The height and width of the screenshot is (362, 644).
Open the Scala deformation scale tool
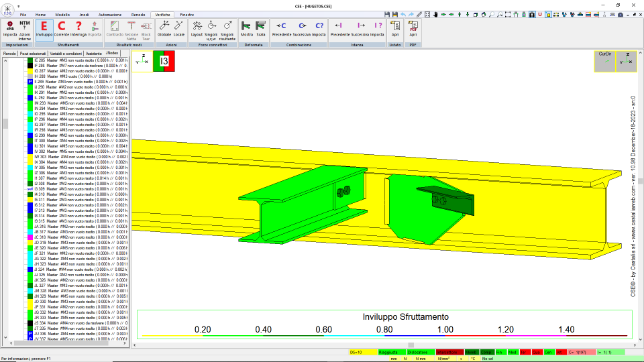(261, 29)
